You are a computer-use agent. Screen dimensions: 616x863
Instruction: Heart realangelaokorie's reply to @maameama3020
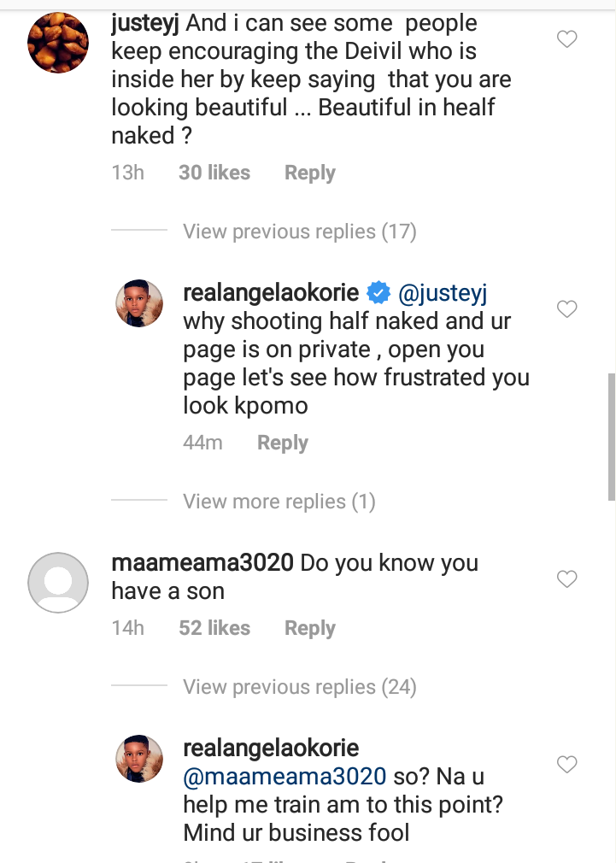point(566,764)
